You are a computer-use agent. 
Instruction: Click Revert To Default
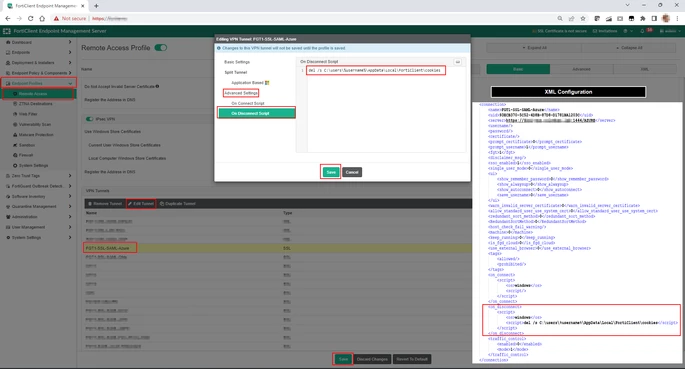point(412,359)
